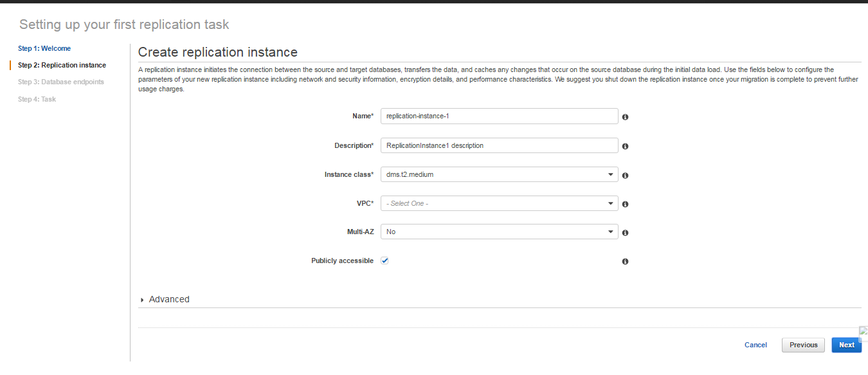Click info icon next to Name field
The height and width of the screenshot is (375, 868).
[x=625, y=117]
